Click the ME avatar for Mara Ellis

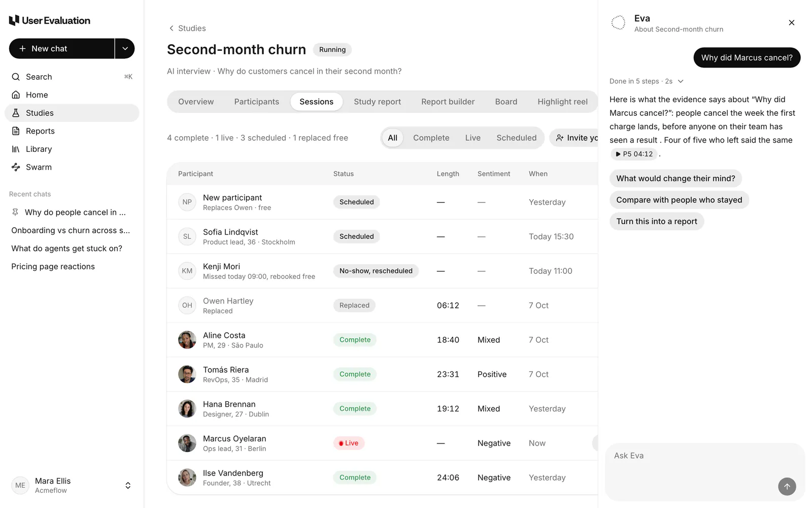[x=20, y=485]
